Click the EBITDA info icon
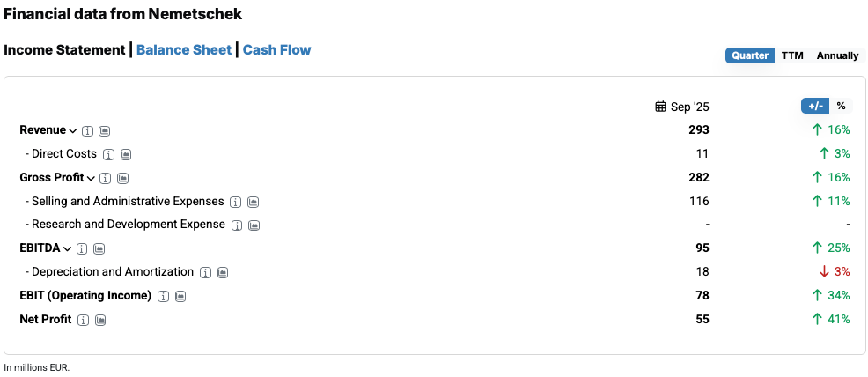The image size is (868, 377). pos(82,248)
